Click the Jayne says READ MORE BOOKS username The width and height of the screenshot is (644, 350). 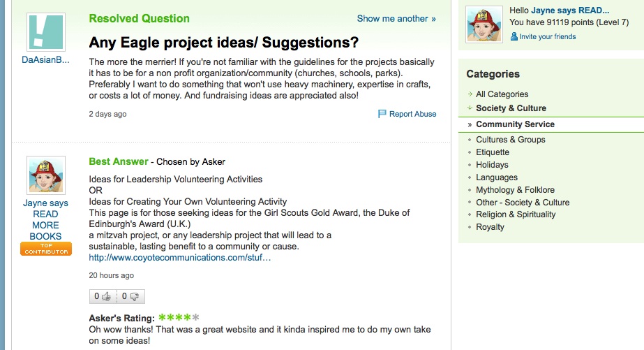45,219
